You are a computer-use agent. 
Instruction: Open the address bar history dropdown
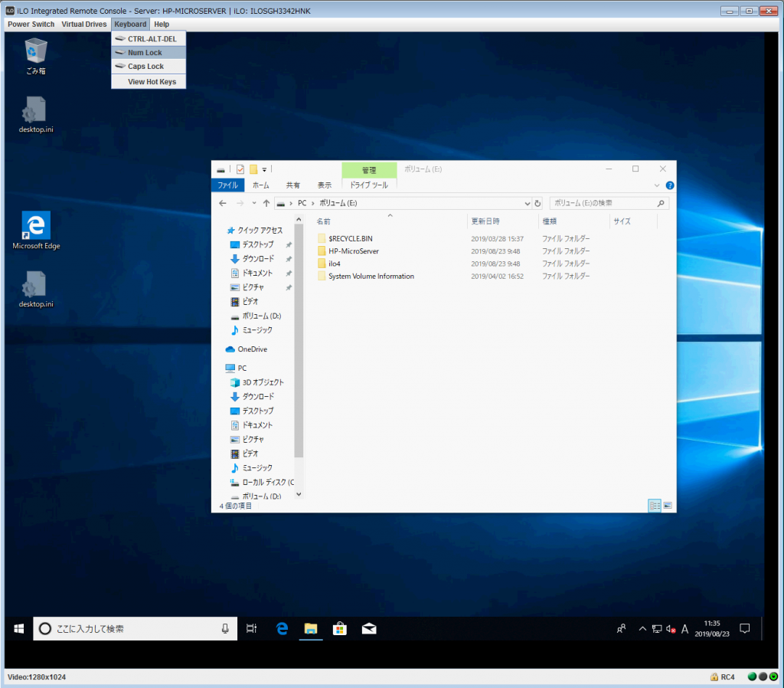(527, 204)
